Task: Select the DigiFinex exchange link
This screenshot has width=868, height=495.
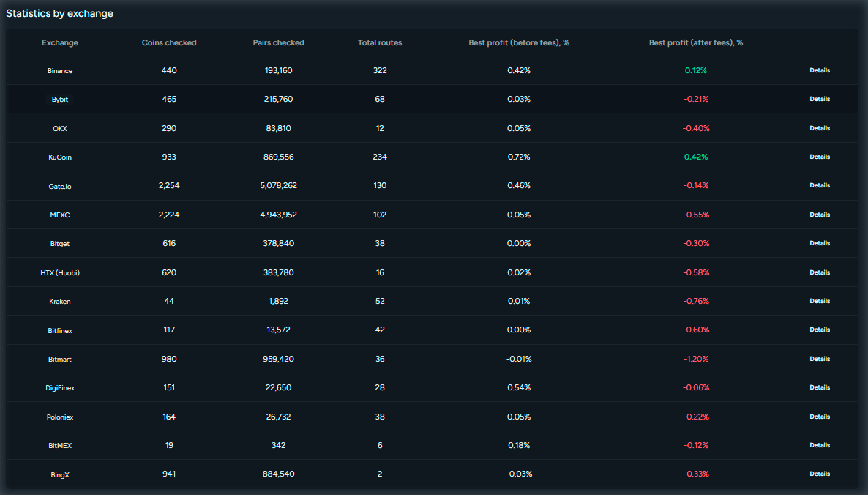Action: click(59, 387)
